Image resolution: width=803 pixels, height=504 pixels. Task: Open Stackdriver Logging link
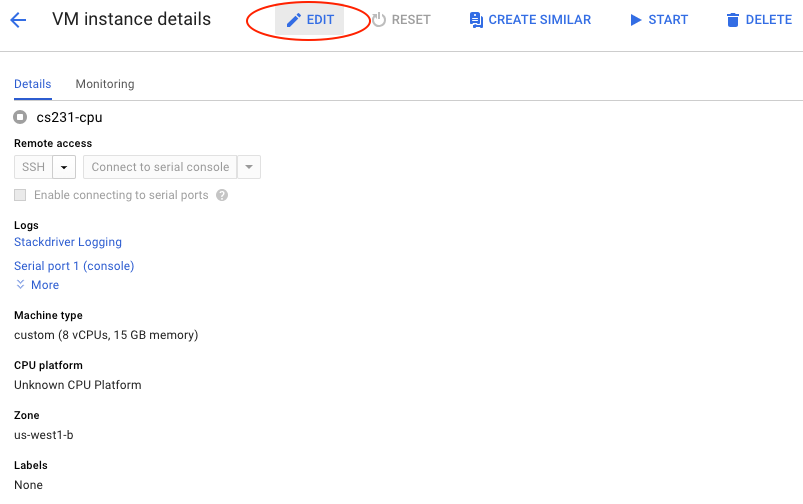tap(68, 242)
